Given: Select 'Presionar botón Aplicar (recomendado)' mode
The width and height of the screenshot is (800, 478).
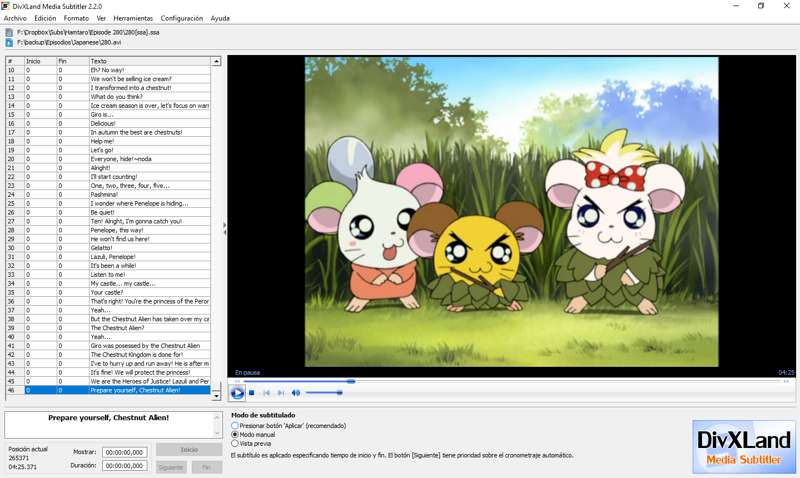Looking at the screenshot, I should (x=235, y=425).
